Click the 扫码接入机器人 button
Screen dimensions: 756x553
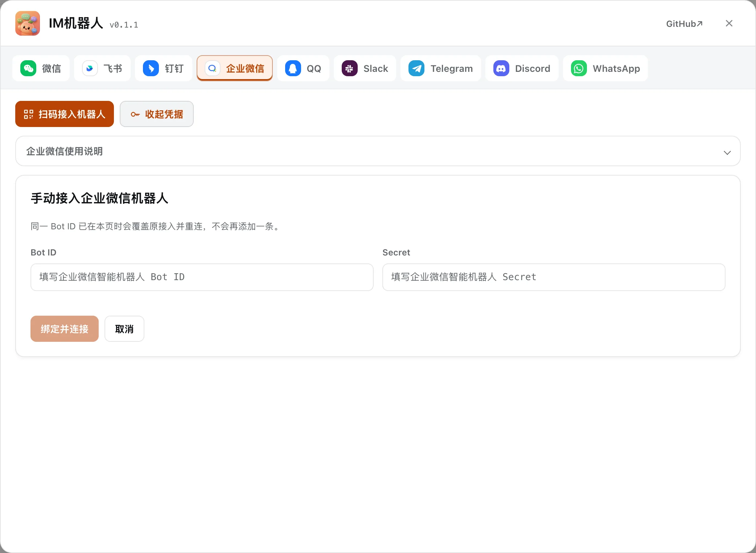(65, 114)
